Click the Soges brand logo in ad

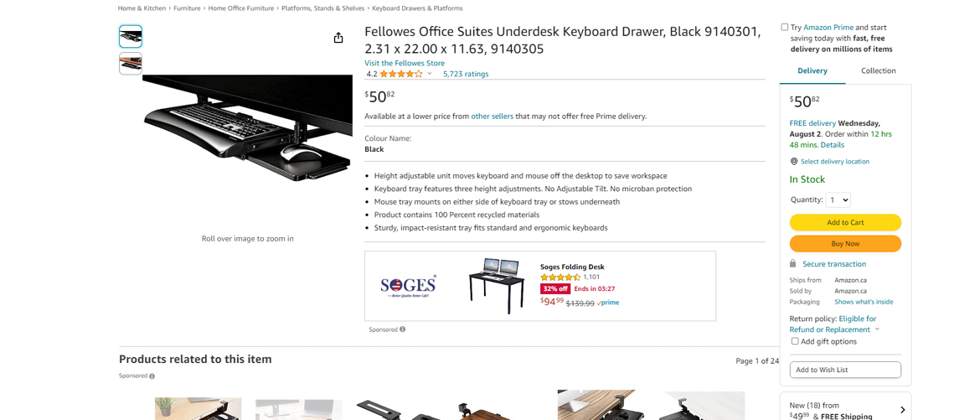[409, 286]
